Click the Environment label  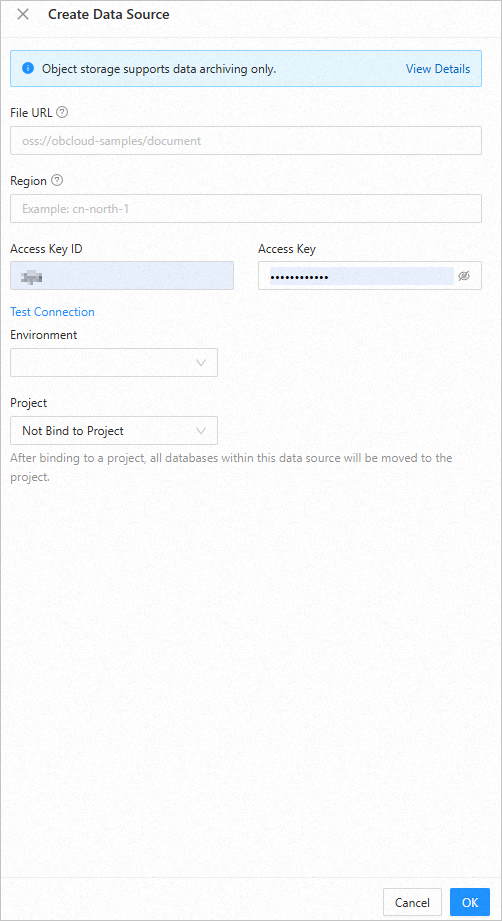pyautogui.click(x=43, y=335)
